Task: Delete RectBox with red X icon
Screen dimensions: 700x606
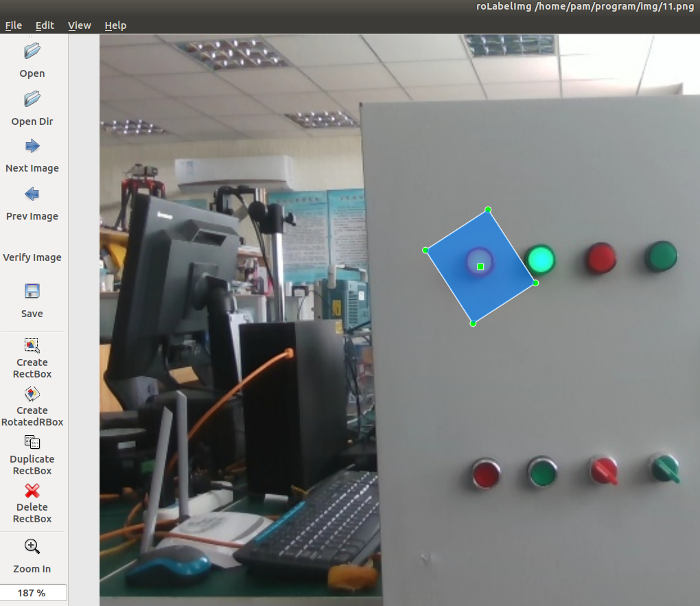Action: coord(32,491)
